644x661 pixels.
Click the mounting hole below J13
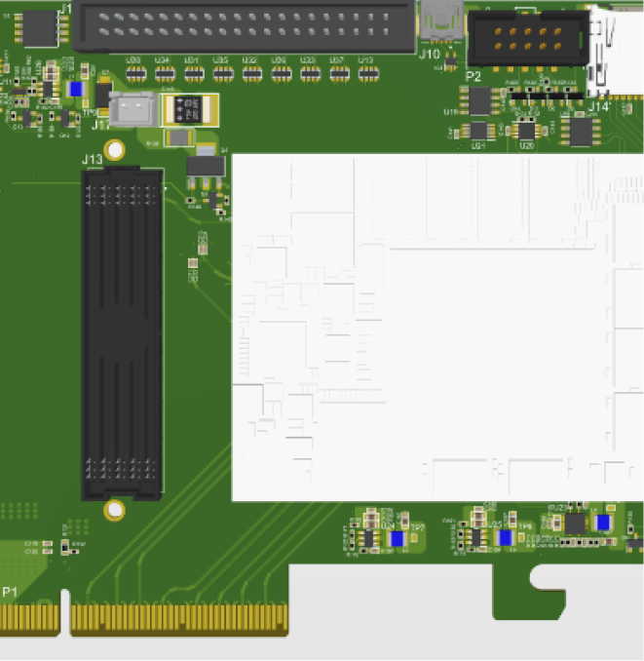tap(115, 509)
